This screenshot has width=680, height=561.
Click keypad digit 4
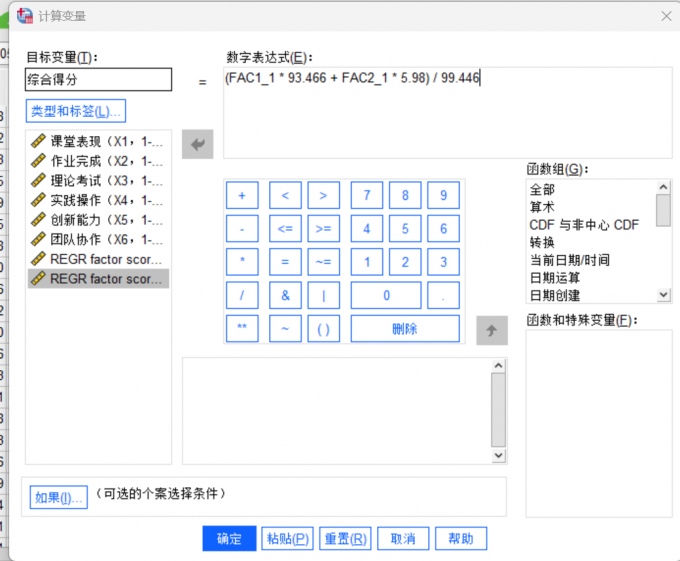367,228
